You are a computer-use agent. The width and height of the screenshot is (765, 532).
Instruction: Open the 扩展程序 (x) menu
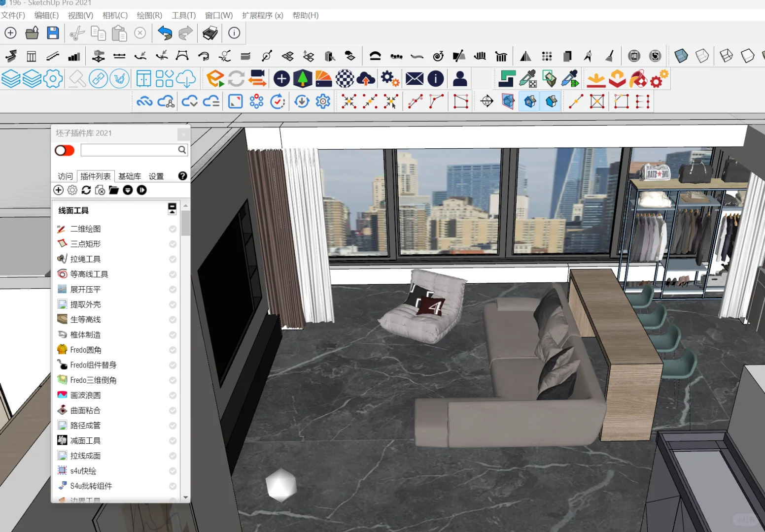tap(263, 15)
